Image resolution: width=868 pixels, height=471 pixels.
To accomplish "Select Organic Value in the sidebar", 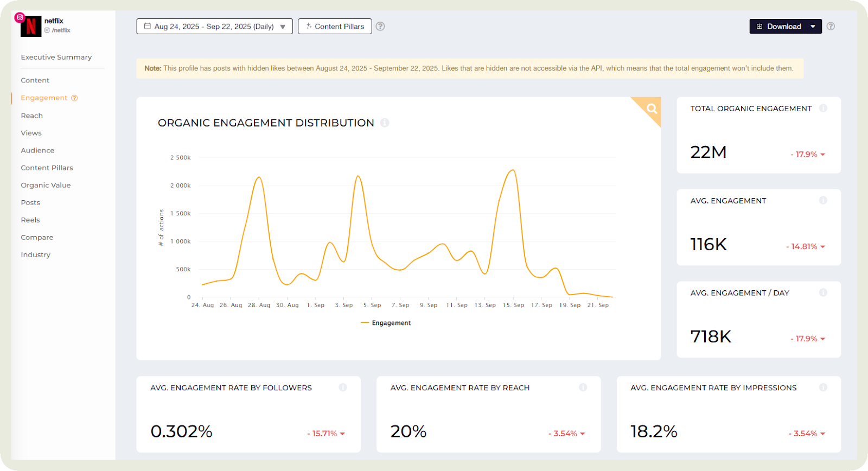I will click(x=46, y=186).
